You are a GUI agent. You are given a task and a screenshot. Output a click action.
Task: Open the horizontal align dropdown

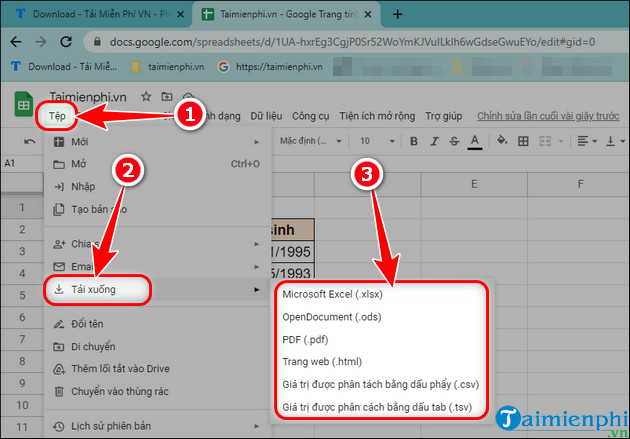587,141
